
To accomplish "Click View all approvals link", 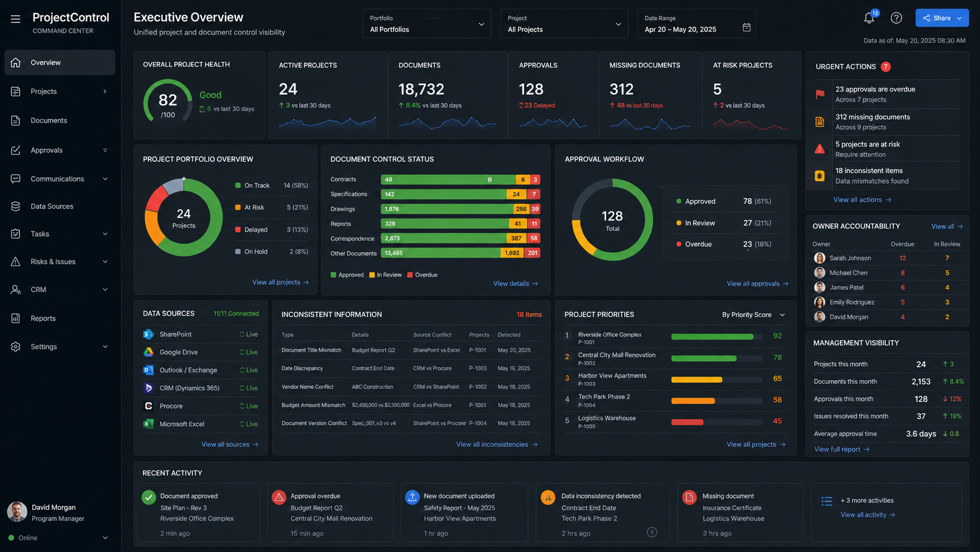I will (757, 283).
